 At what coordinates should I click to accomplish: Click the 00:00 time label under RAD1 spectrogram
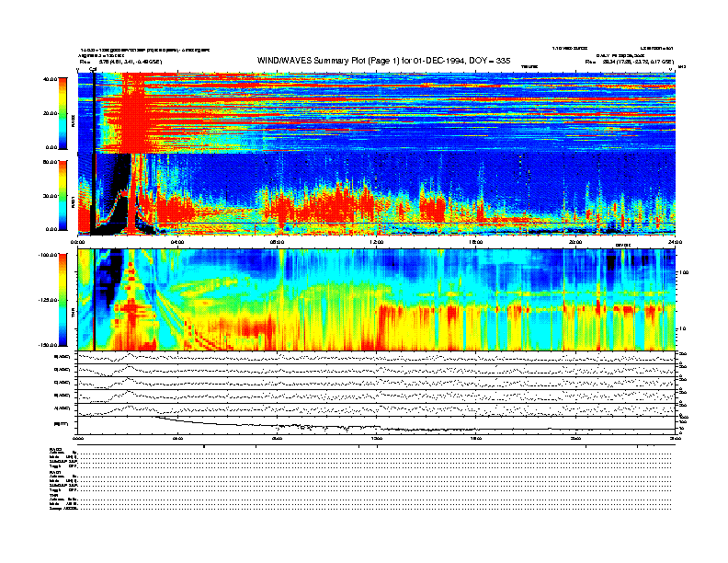click(77, 242)
